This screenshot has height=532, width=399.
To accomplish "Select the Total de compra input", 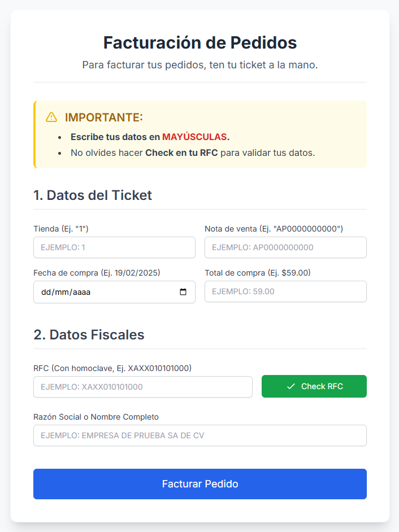I will (x=285, y=291).
